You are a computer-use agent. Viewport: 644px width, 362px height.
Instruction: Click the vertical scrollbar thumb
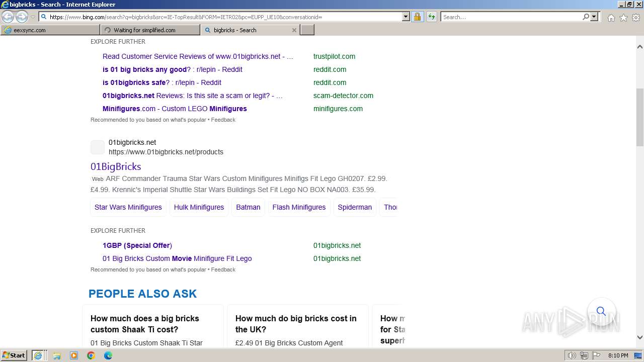pyautogui.click(x=639, y=118)
